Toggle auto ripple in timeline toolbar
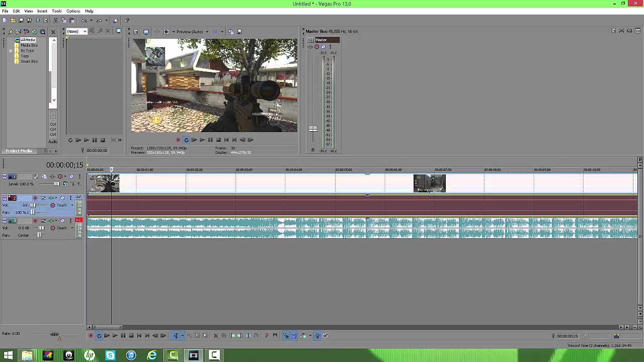Screen dimensions: 644x362 [x=304, y=335]
